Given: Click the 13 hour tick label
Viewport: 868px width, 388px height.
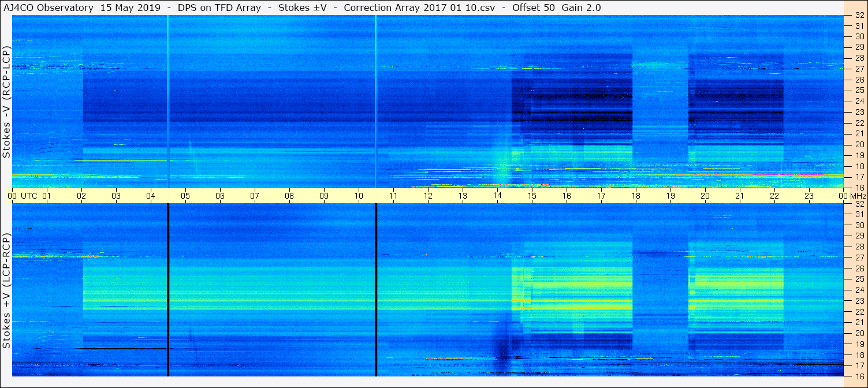Looking at the screenshot, I should 463,196.
